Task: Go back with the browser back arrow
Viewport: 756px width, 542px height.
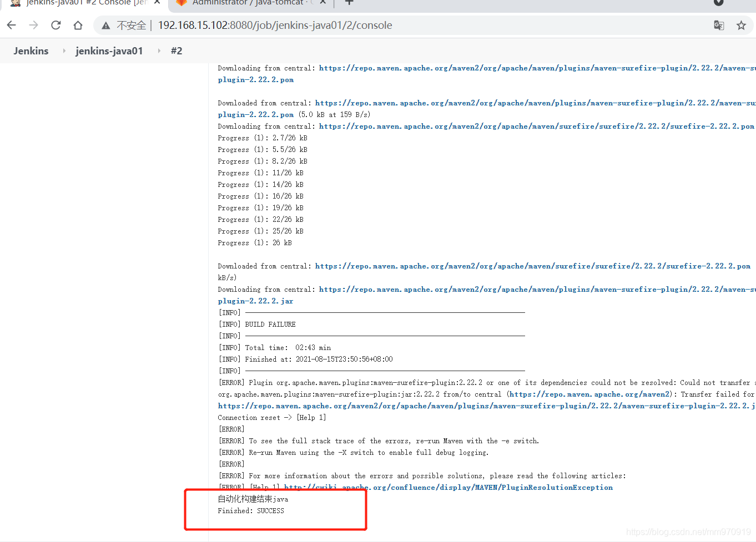Action: pyautogui.click(x=12, y=25)
